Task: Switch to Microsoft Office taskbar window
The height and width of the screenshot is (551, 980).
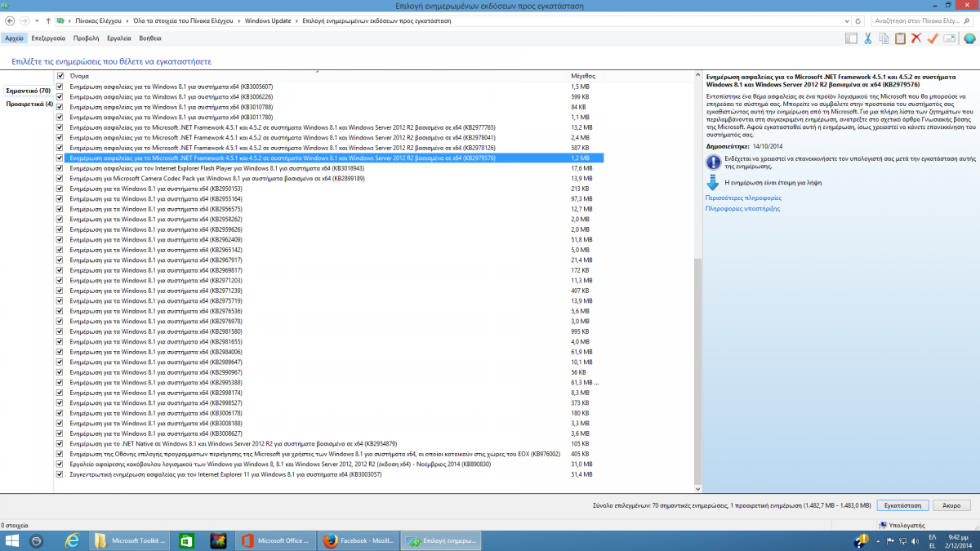Action: [274, 540]
